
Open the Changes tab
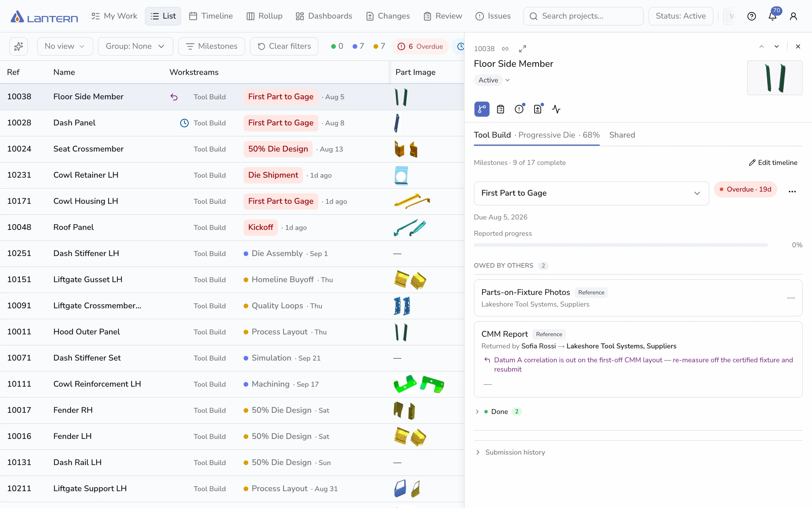[x=388, y=16]
